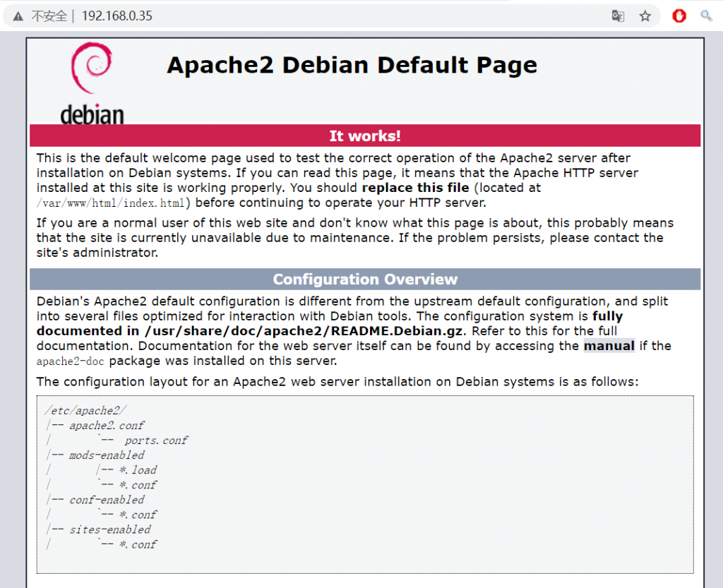Open the manual link

[609, 346]
